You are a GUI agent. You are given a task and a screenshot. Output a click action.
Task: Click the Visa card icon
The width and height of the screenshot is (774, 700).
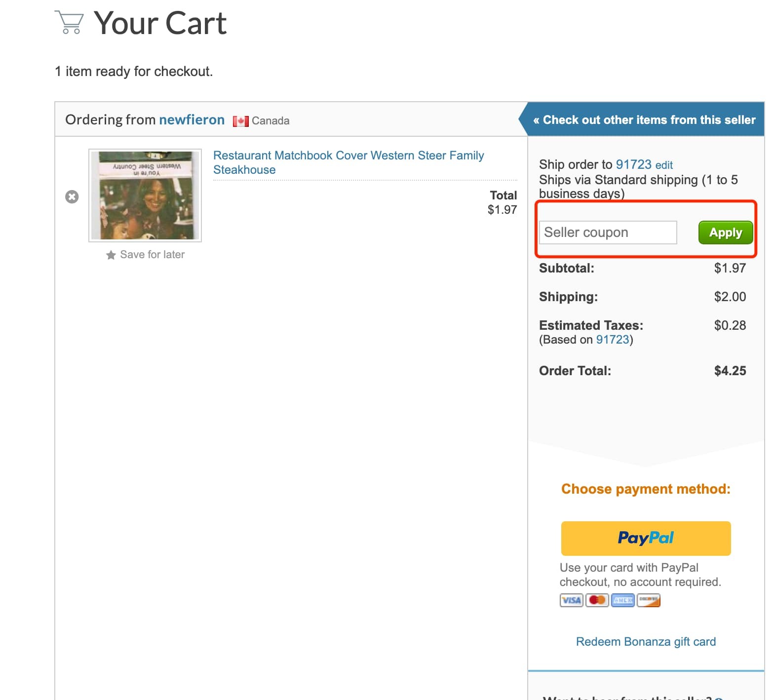571,600
